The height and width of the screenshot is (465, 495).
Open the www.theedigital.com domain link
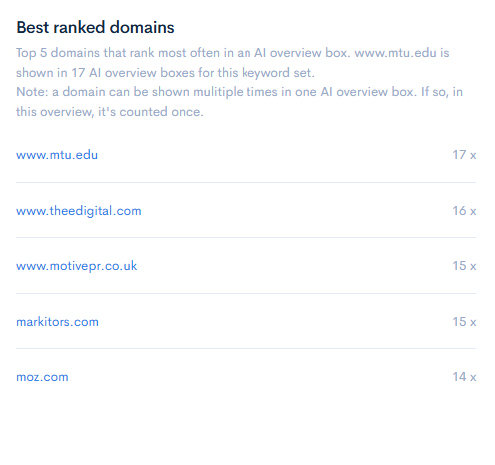coord(79,211)
